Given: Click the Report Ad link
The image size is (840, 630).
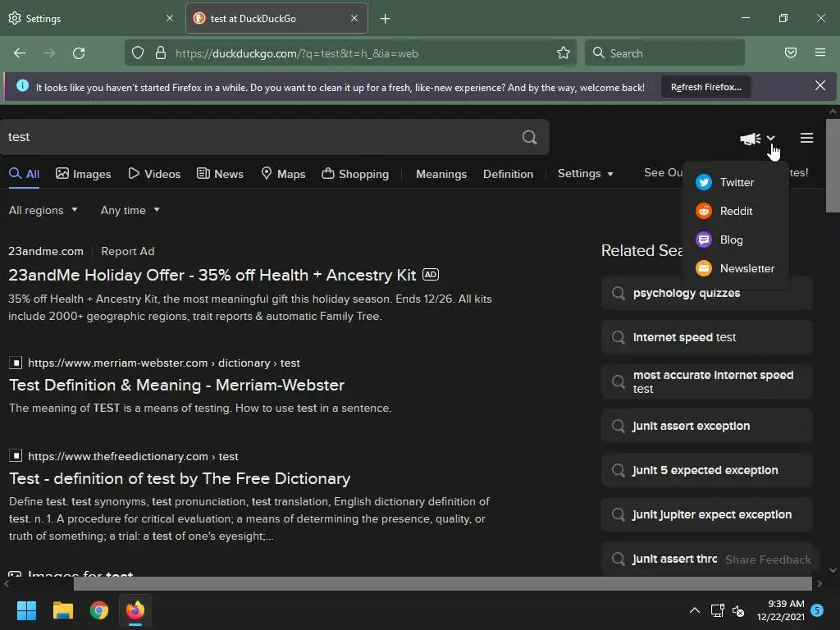Looking at the screenshot, I should (x=127, y=251).
